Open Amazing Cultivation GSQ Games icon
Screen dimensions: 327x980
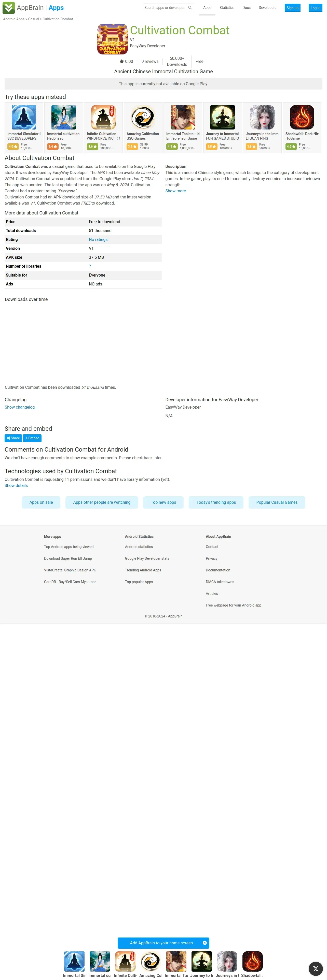[x=143, y=117]
